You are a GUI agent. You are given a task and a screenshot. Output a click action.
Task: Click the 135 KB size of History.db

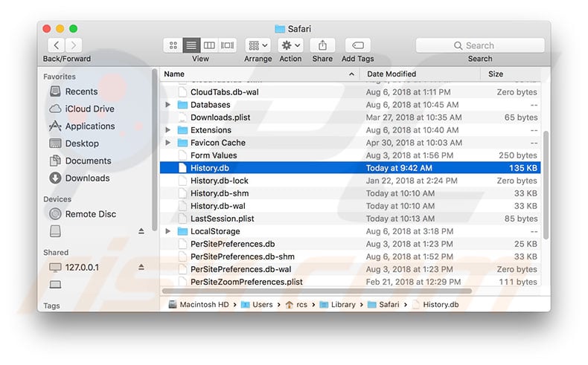(x=523, y=168)
